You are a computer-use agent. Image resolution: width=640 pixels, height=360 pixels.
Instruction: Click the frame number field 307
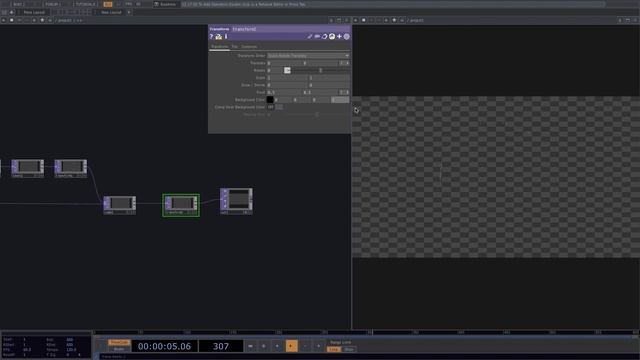pos(221,346)
